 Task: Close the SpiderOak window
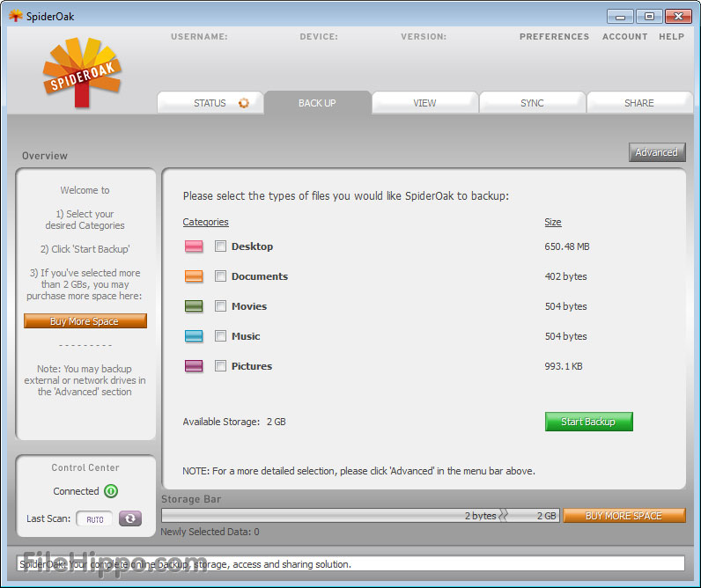678,17
